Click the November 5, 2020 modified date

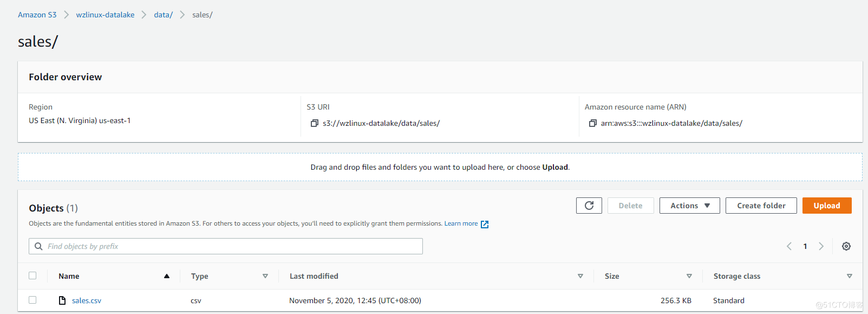point(355,300)
